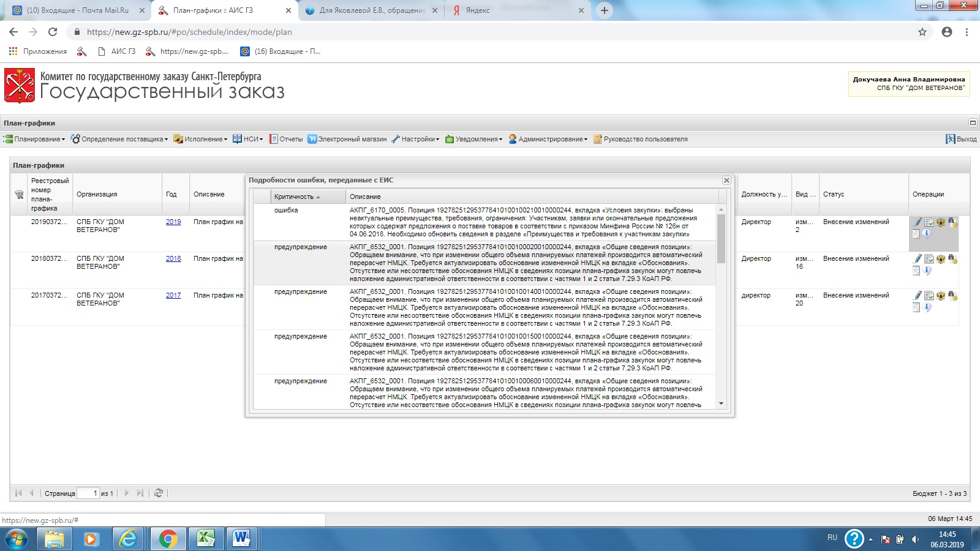Open document icon in the 2017 row
980x551 pixels.
point(916,307)
